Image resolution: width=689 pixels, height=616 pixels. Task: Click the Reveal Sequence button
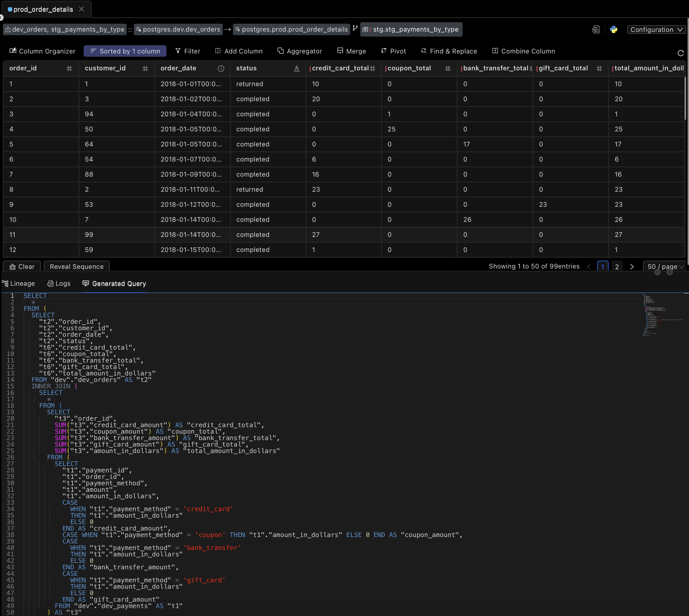coord(76,267)
